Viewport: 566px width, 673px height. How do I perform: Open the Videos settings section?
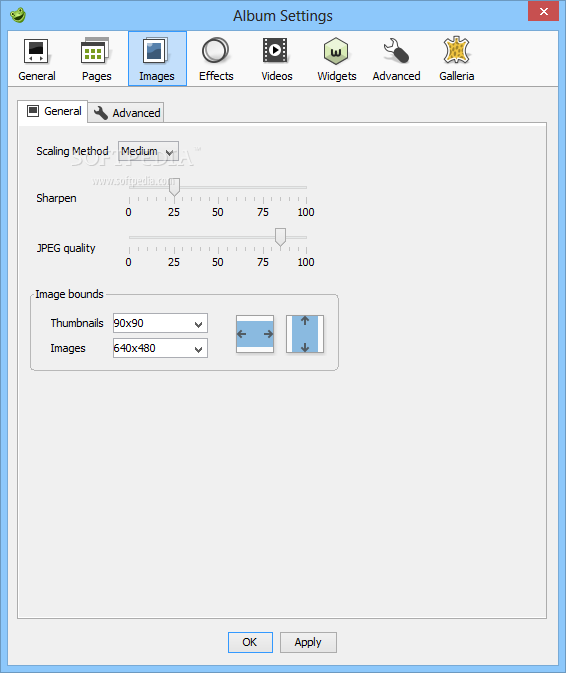(277, 59)
